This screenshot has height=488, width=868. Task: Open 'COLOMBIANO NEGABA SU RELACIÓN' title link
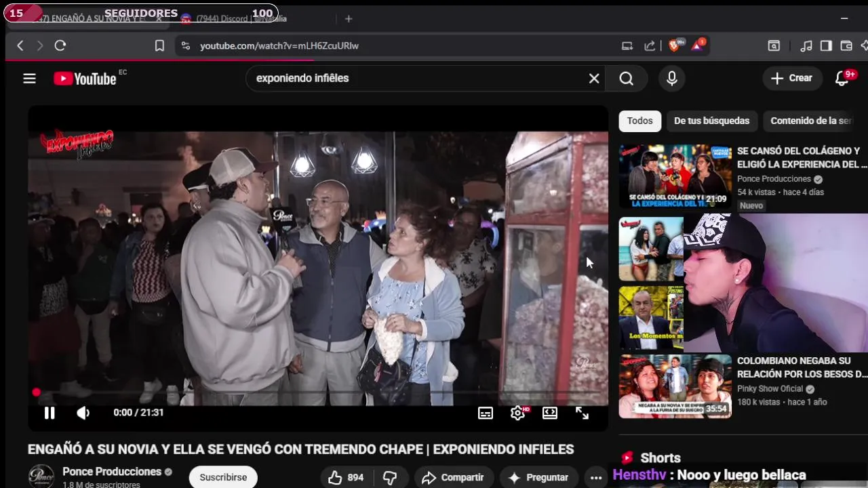pos(802,367)
